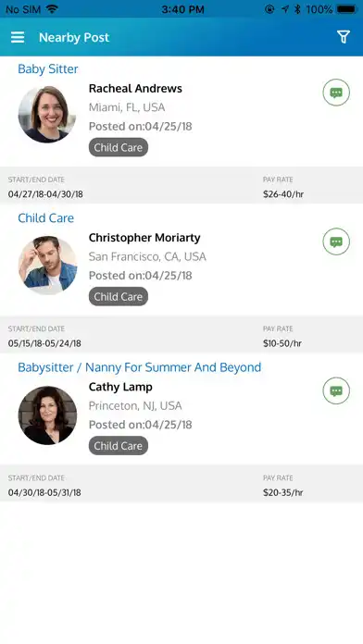The height and width of the screenshot is (644, 363).
Task: Tap the Wi-Fi status icon
Action: tap(52, 9)
